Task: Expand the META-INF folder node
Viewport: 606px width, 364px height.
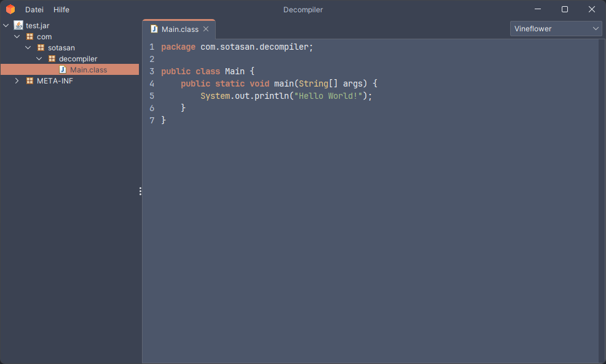Action: (17, 80)
